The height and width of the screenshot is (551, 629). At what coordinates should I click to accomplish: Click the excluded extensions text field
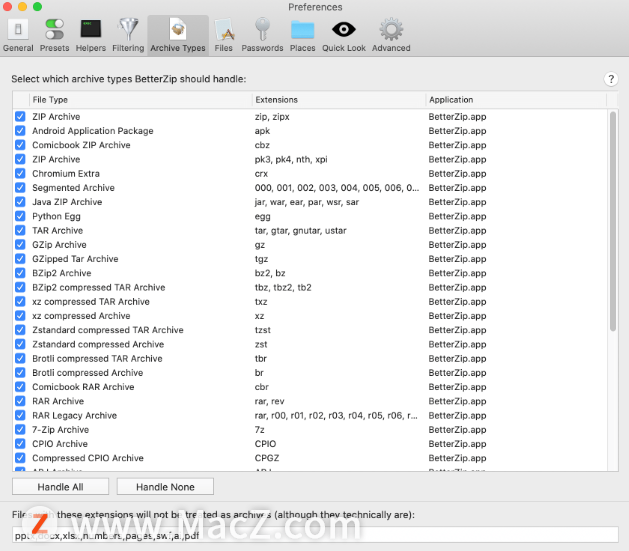coord(315,535)
